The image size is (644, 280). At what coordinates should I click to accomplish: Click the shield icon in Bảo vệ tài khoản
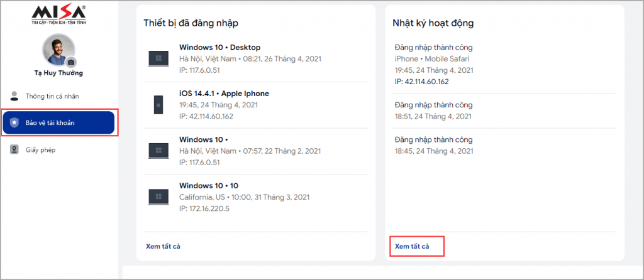[x=14, y=122]
